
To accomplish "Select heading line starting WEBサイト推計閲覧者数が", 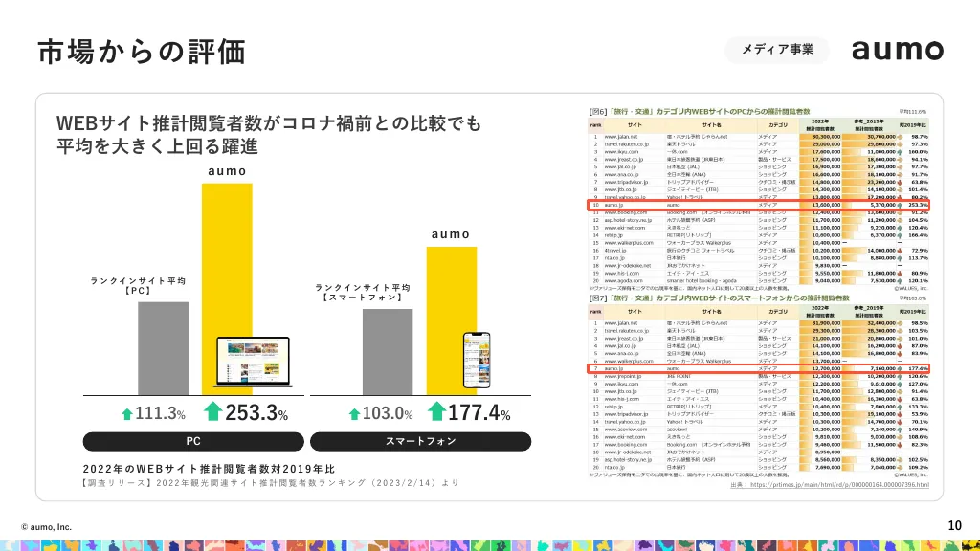I will pyautogui.click(x=269, y=123).
